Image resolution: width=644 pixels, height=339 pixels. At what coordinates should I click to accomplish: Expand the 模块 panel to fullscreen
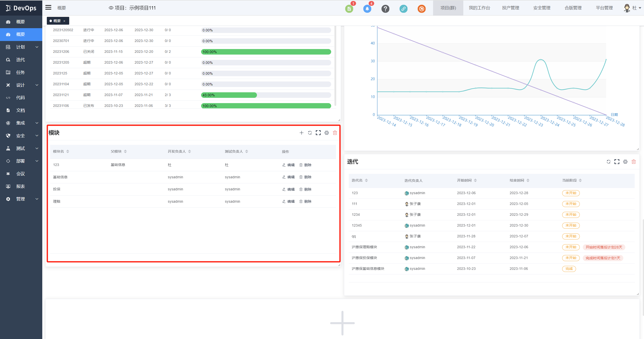pyautogui.click(x=318, y=133)
